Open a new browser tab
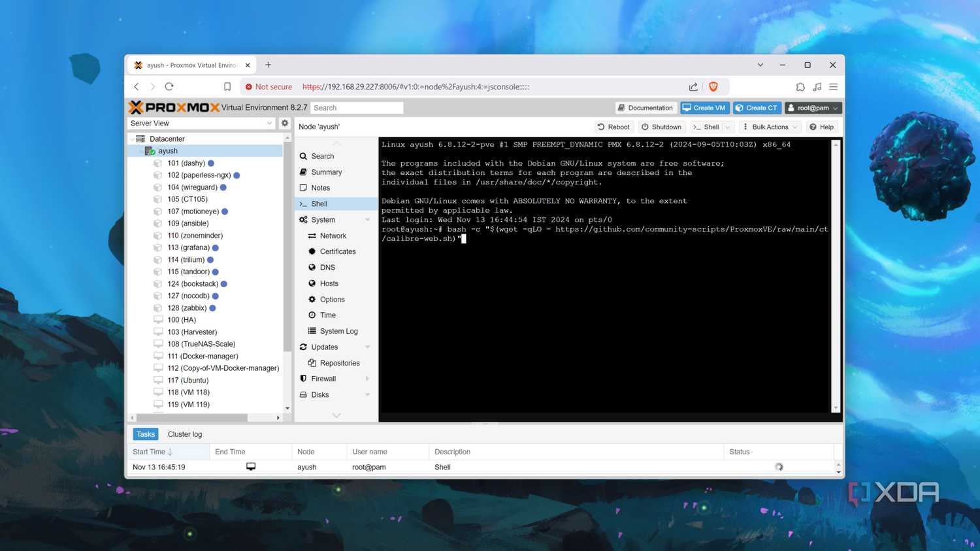This screenshot has height=551, width=980. click(x=268, y=65)
